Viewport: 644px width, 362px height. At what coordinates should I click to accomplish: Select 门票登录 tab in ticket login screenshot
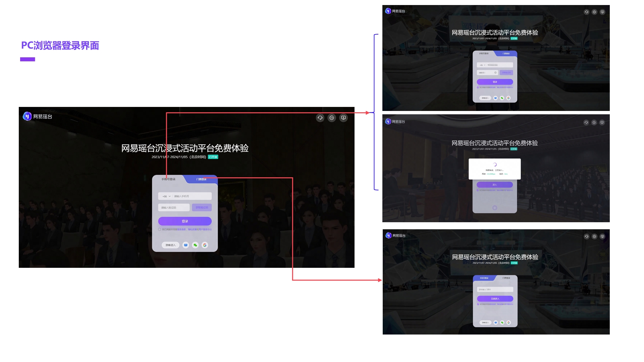click(x=506, y=278)
